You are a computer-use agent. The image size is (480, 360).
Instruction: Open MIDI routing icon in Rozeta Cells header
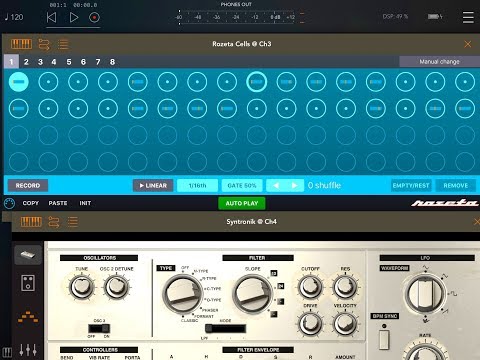(x=44, y=44)
